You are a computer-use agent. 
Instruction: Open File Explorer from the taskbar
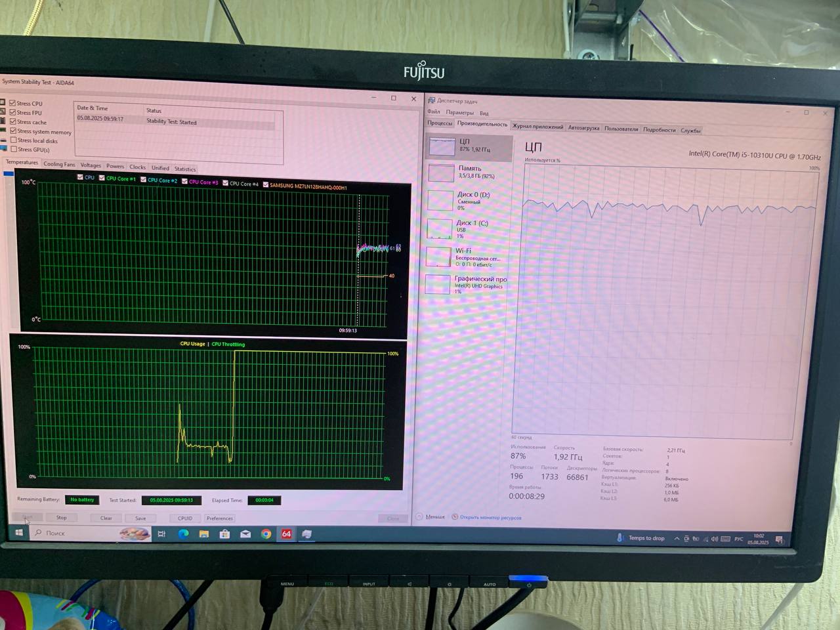[204, 534]
